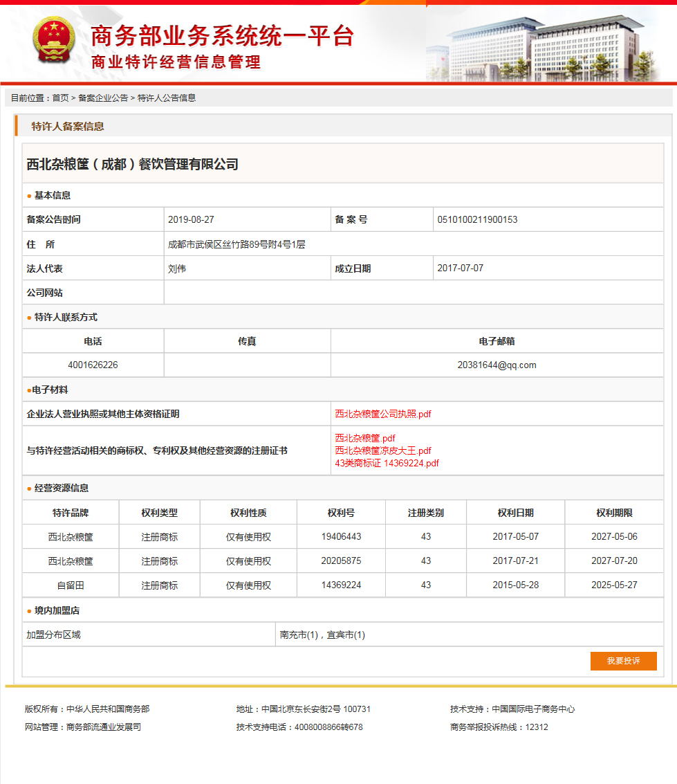Screen dimensions: 677x784
Task: Click brand cell 自留田
Action: click(x=71, y=585)
